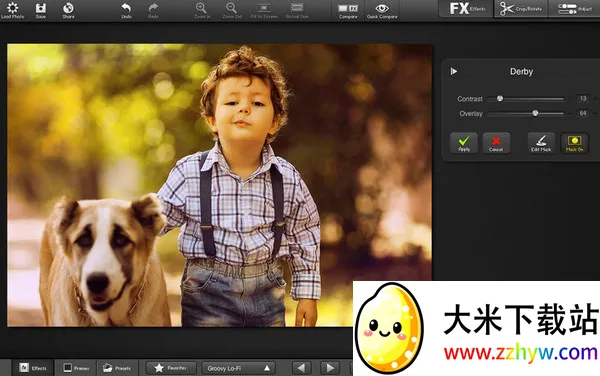Collapse the Derby panel with triangle
This screenshot has height=376, width=600.
(x=454, y=71)
